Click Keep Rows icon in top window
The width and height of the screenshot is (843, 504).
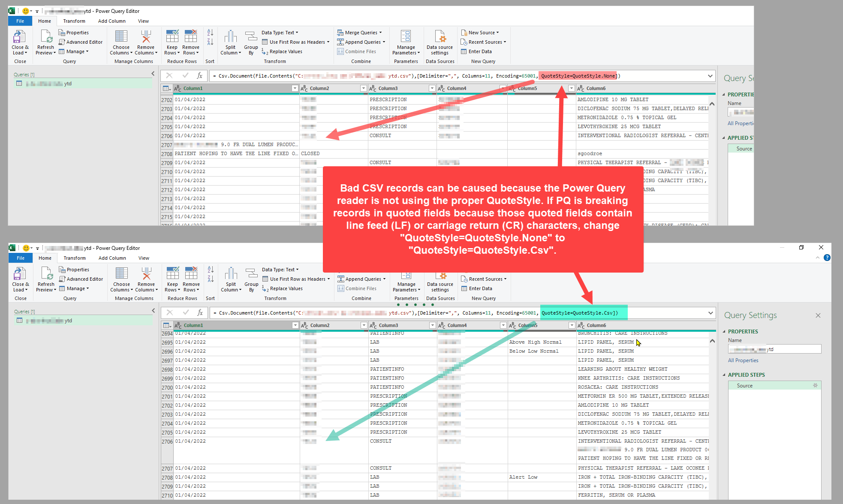click(x=172, y=37)
